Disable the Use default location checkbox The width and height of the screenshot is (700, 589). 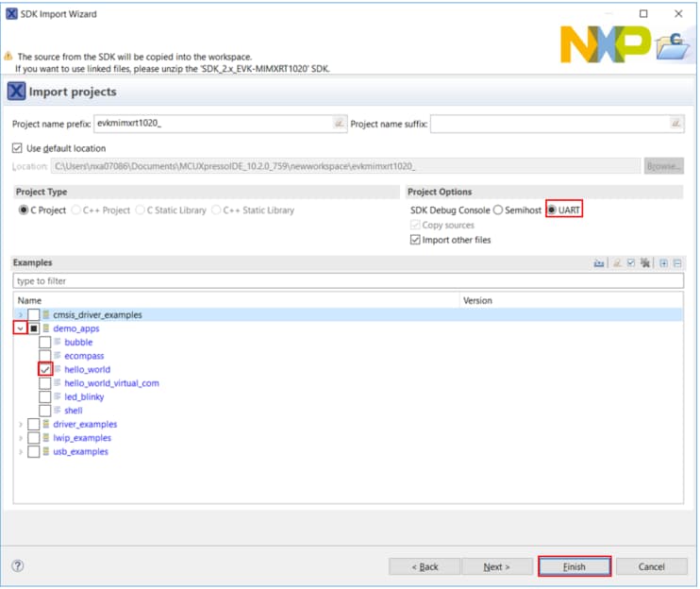[18, 148]
